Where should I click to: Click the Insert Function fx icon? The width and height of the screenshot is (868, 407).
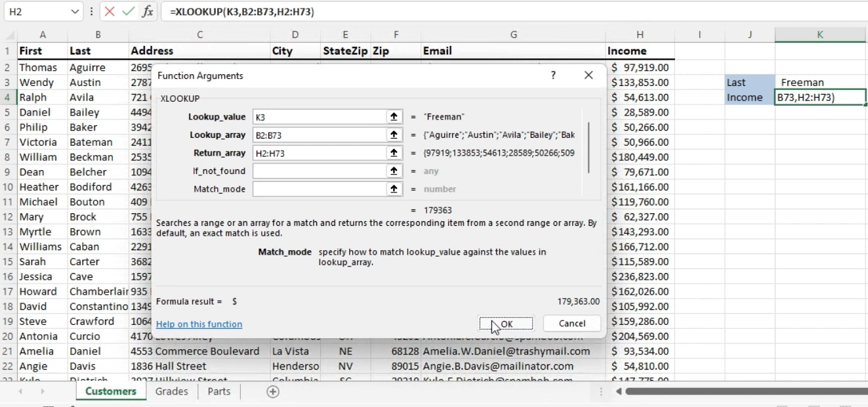148,12
